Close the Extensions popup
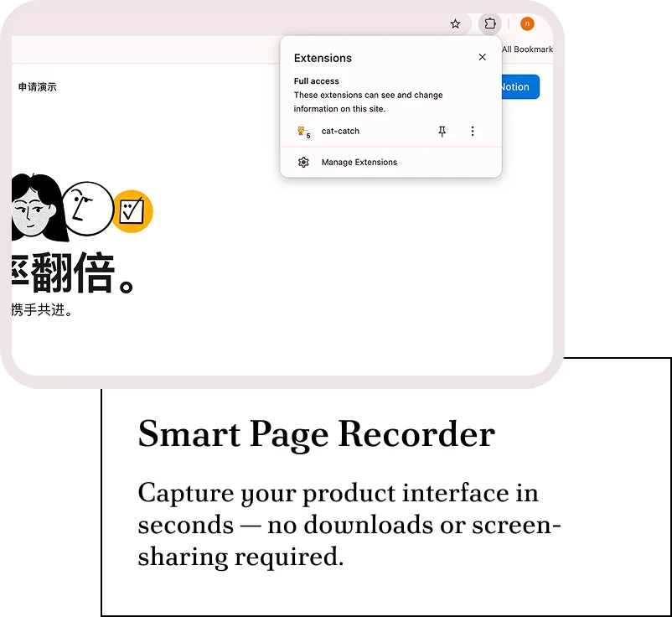The height and width of the screenshot is (617, 672). pyautogui.click(x=482, y=57)
